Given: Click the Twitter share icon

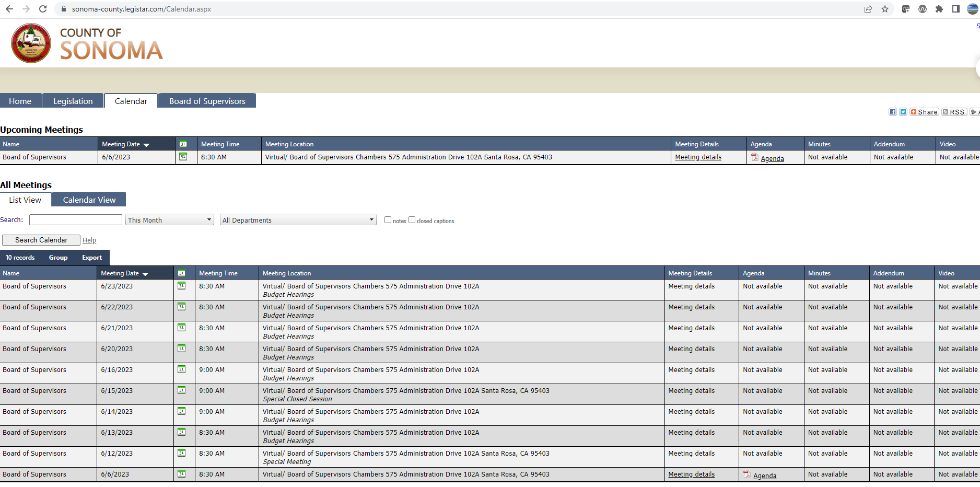Looking at the screenshot, I should tap(903, 112).
